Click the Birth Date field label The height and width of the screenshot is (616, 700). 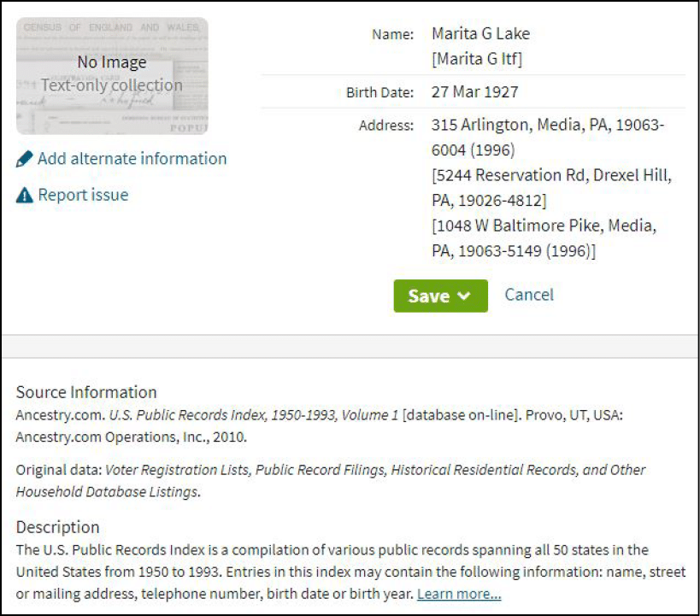379,92
